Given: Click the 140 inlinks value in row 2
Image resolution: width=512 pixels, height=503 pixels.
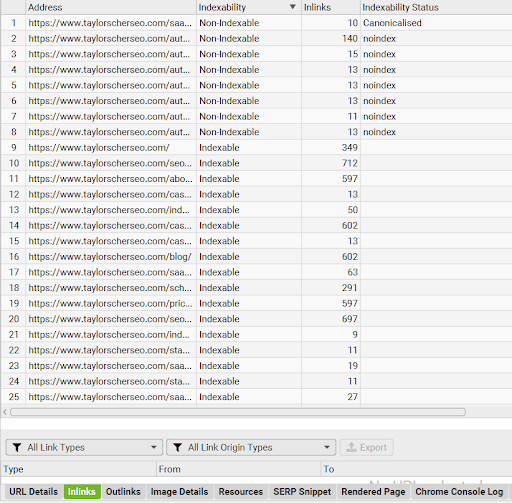Looking at the screenshot, I should pos(350,39).
